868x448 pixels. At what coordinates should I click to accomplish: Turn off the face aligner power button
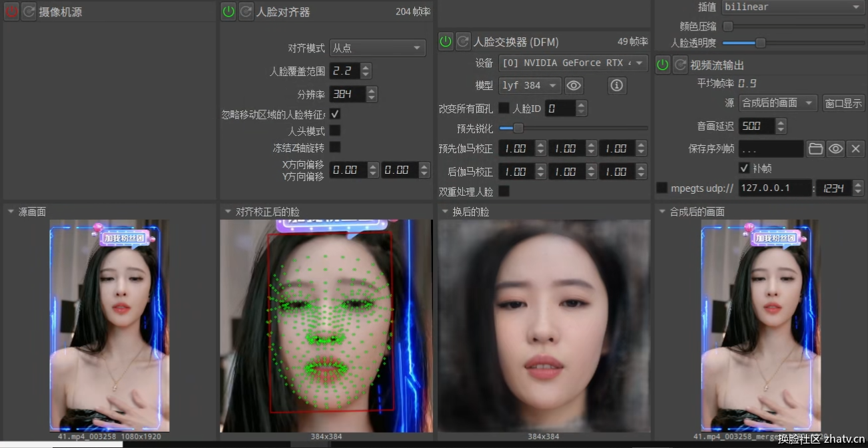coord(228,11)
